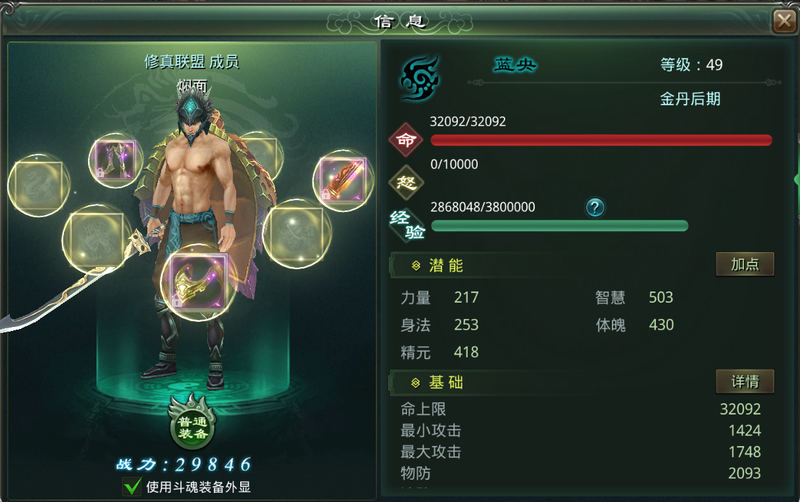Viewport: 800px width, 502px height.
Task: Select the flaming sword weapon slot
Action: (343, 181)
